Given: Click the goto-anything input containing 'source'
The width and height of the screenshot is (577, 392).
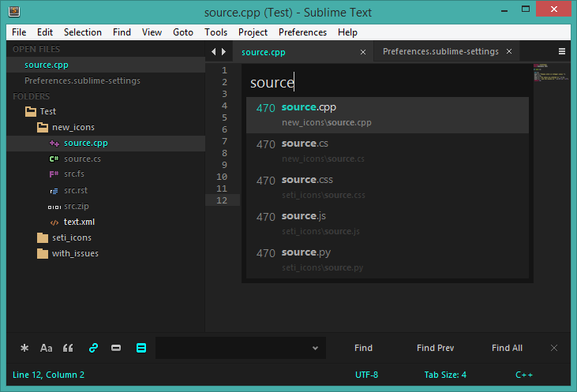Looking at the screenshot, I should click(388, 82).
